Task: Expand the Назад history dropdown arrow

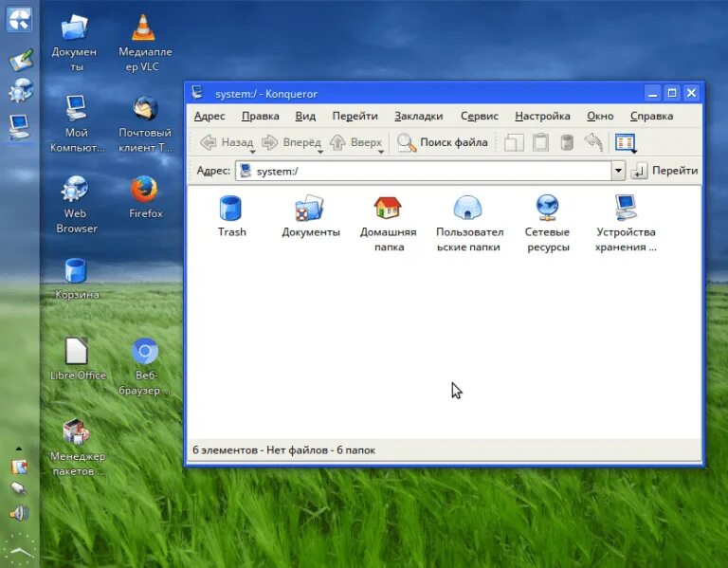Action: [x=252, y=152]
